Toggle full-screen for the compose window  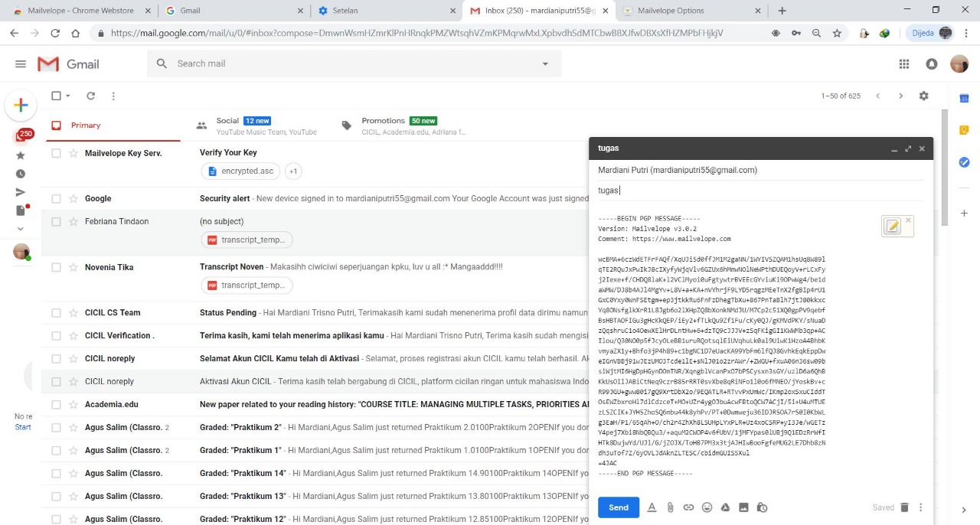coord(908,148)
